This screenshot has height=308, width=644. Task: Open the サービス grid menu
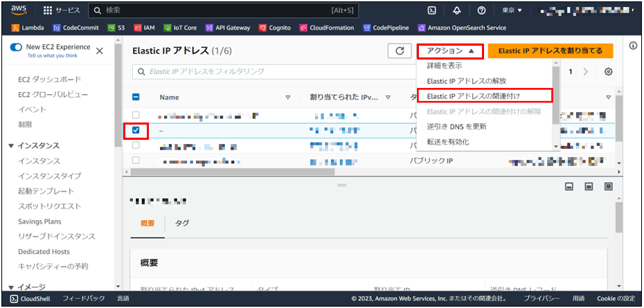coord(62,10)
